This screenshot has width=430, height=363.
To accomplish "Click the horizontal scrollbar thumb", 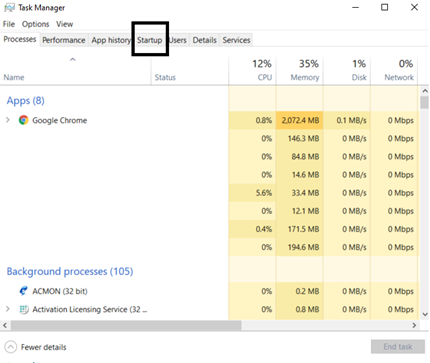I will click(126, 325).
